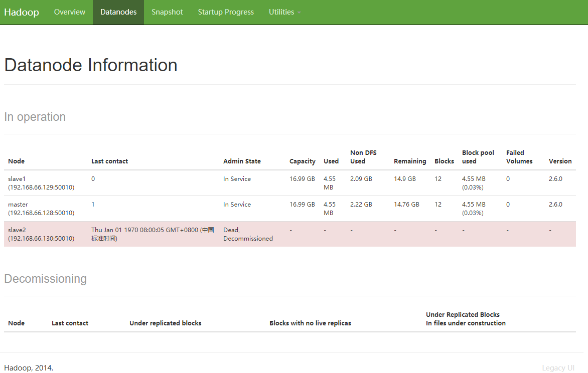Click the Node column header
This screenshot has height=373, width=588.
(x=17, y=161)
